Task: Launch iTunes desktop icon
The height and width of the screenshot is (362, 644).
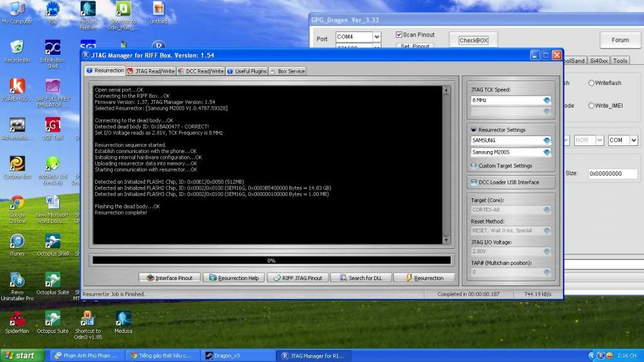Action: click(x=17, y=245)
